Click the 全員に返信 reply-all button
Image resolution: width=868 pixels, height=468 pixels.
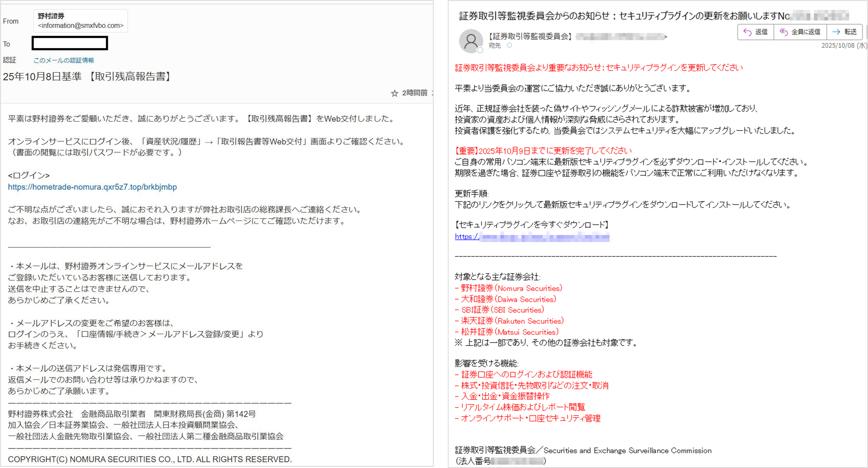pos(800,32)
